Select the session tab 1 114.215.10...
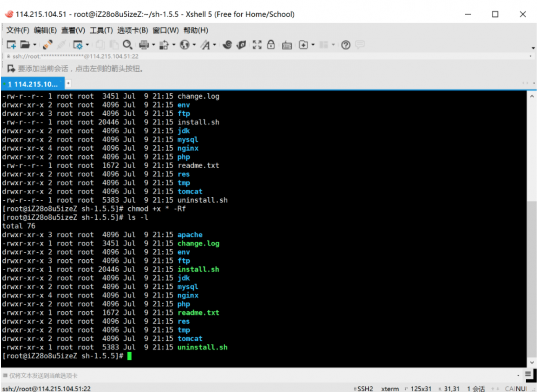Viewport: 537px width, 392px height. pos(33,84)
